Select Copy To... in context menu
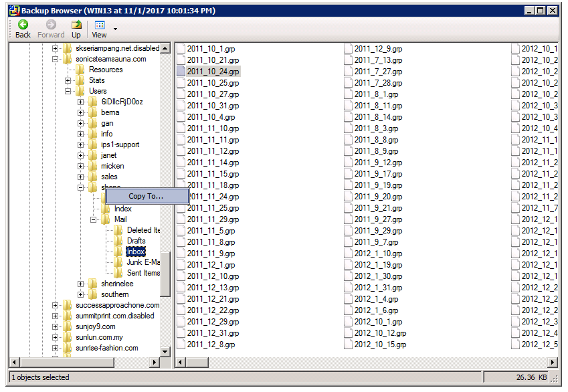This screenshot has height=392, width=568. [146, 196]
